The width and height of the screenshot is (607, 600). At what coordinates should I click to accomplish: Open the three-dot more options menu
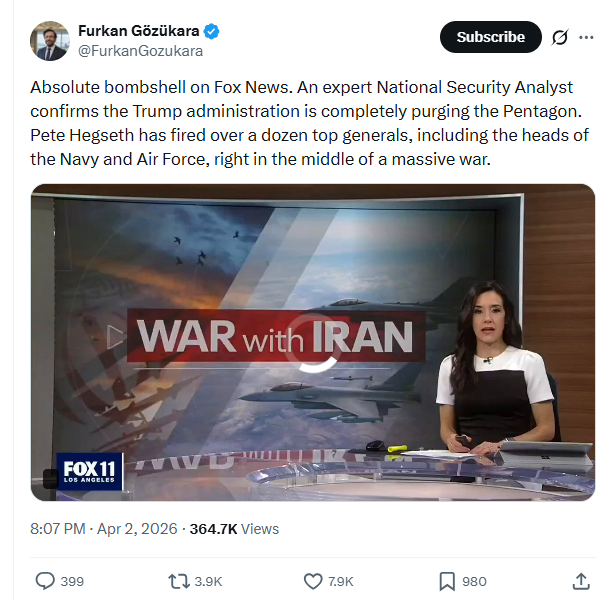pyautogui.click(x=586, y=37)
